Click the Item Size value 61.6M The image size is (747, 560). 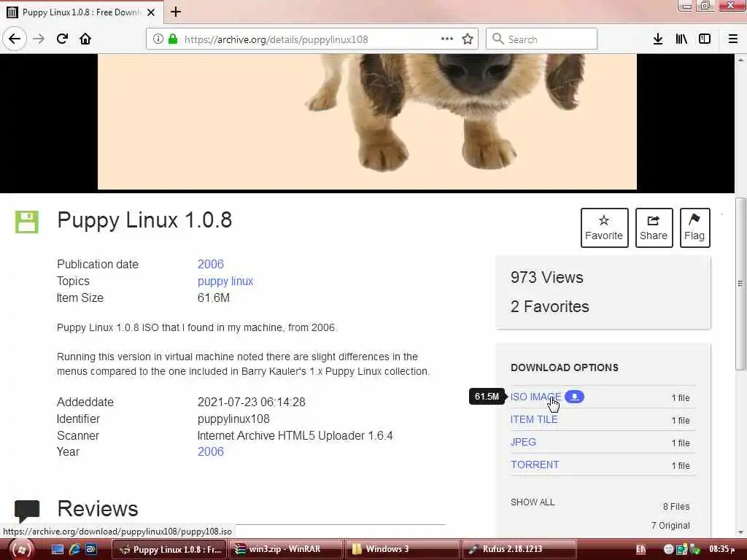point(214,298)
